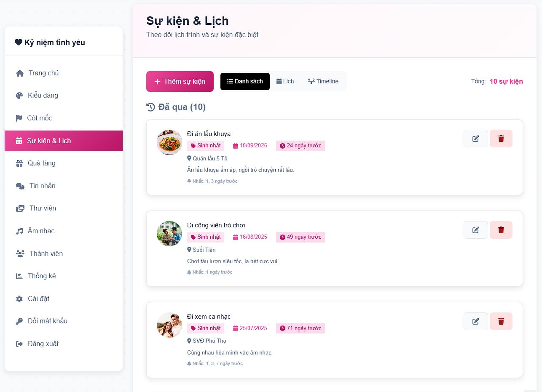
Task: Delete the Đi ăn lẩu khuya event
Action: tap(501, 139)
